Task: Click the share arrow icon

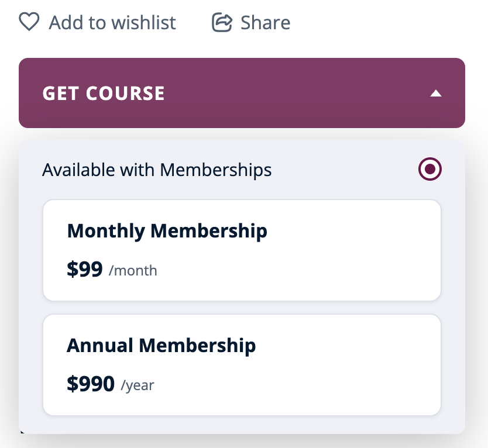Action: (222, 22)
